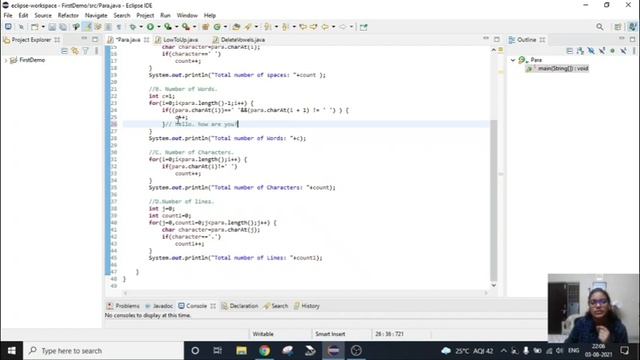Toggle Hide Fields in Outline
640x360 pixels.
coord(591,51)
